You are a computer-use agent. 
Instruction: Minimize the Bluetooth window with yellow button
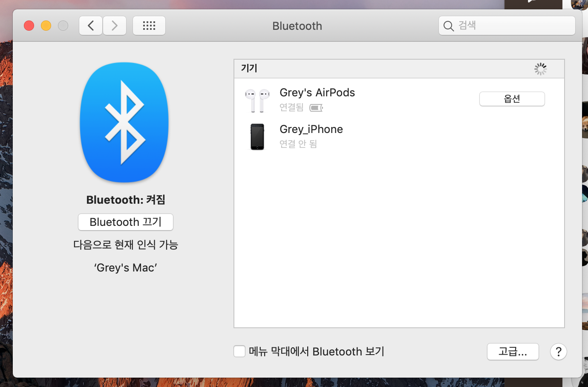pyautogui.click(x=46, y=26)
